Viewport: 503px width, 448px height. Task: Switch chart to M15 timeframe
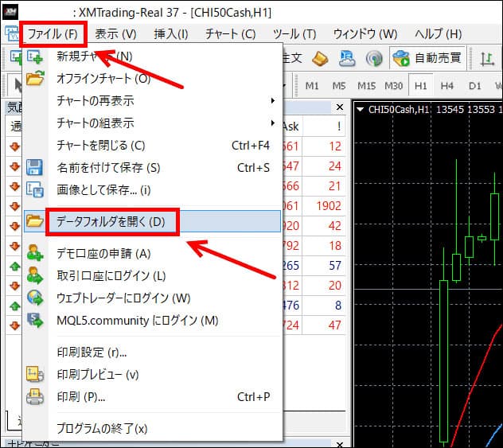click(x=367, y=85)
